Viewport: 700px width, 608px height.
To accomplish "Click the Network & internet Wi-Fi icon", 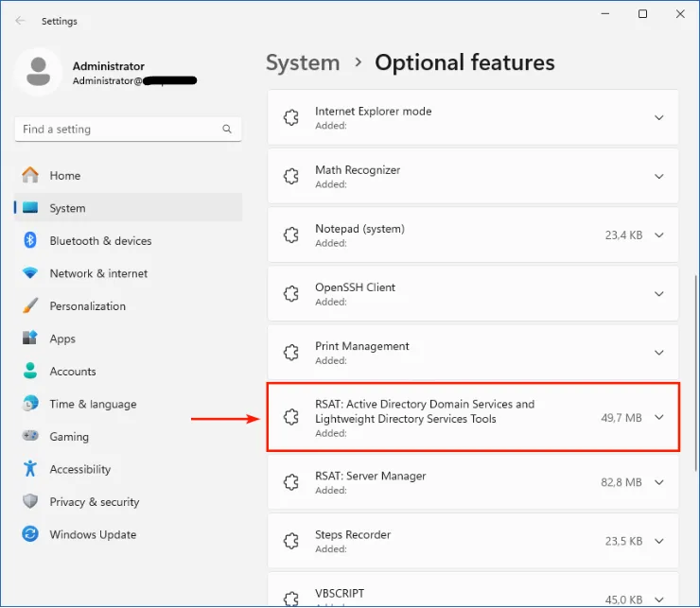I will 30,273.
